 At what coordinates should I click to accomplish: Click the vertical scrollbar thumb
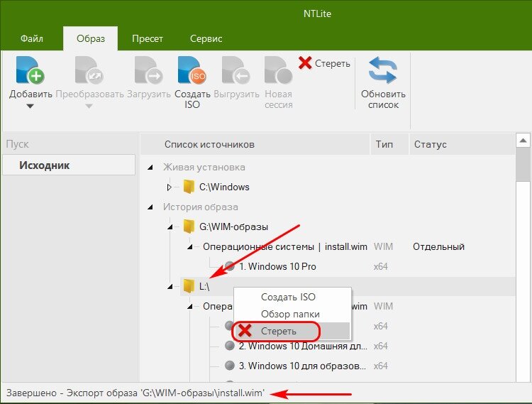523,164
